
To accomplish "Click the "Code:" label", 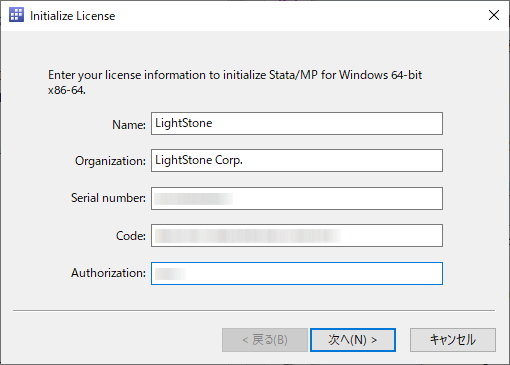I will (131, 236).
